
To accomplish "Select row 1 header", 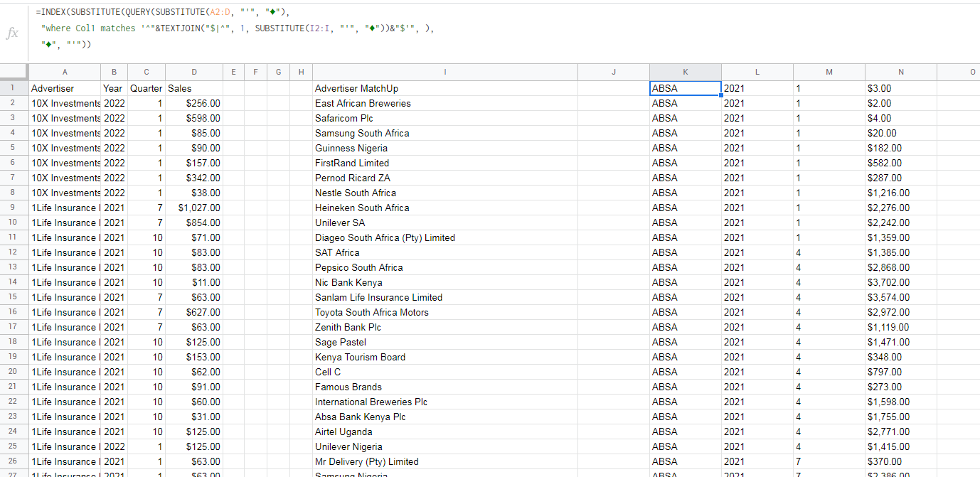I will (14, 88).
